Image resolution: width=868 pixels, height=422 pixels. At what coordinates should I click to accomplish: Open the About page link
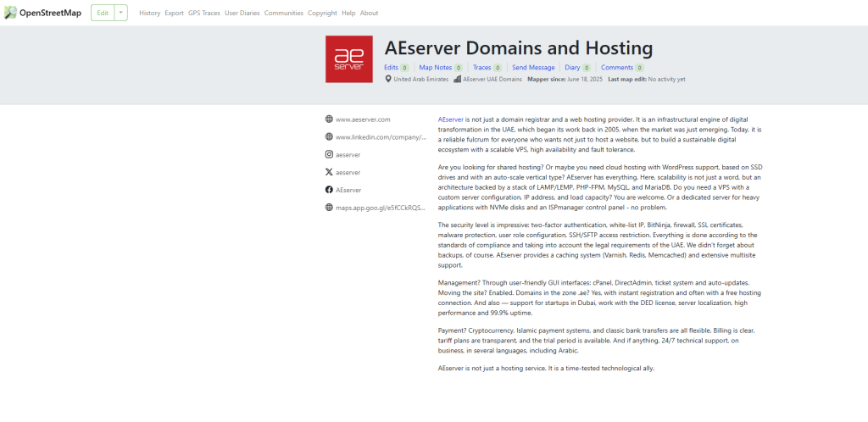[369, 14]
